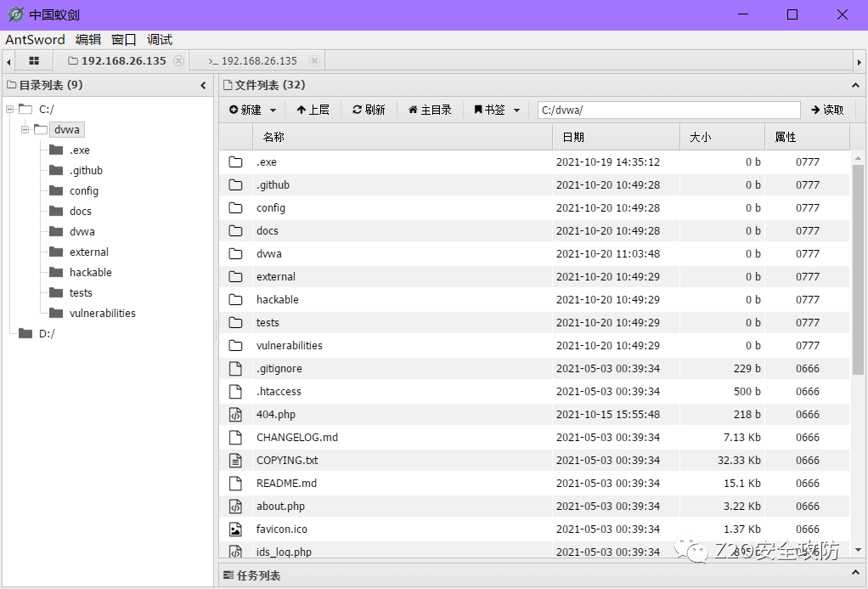Focus the C:/dvwa/ path field
Viewport: 868px width, 589px height.
tap(668, 110)
